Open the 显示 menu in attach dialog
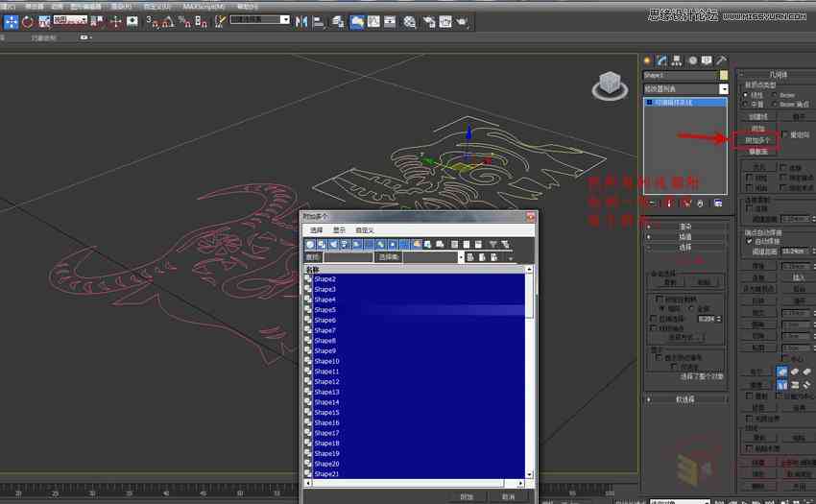This screenshot has width=816, height=504. [x=339, y=230]
